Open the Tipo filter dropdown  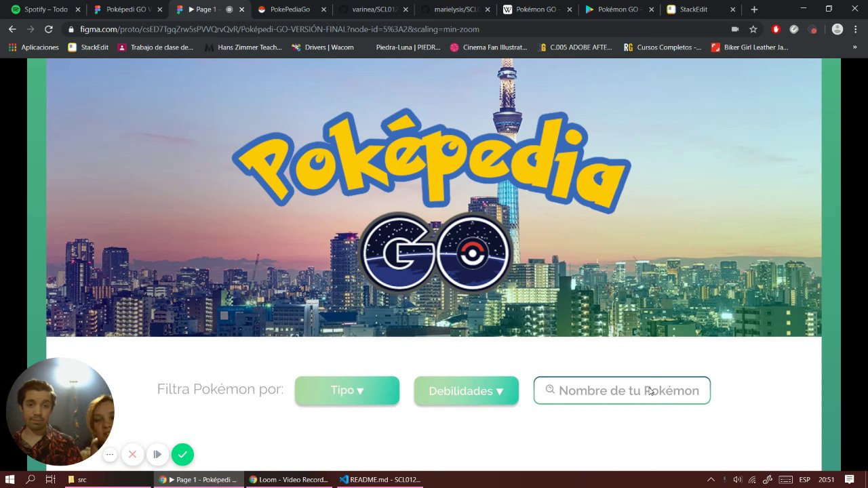[x=347, y=390]
